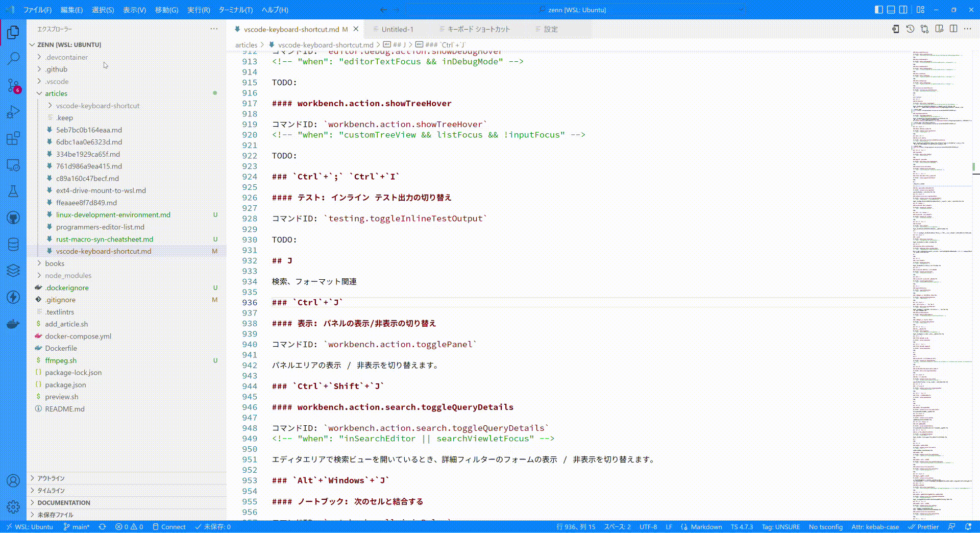Click the main* git branch in status bar
Image resolution: width=980 pixels, height=533 pixels.
[x=76, y=527]
